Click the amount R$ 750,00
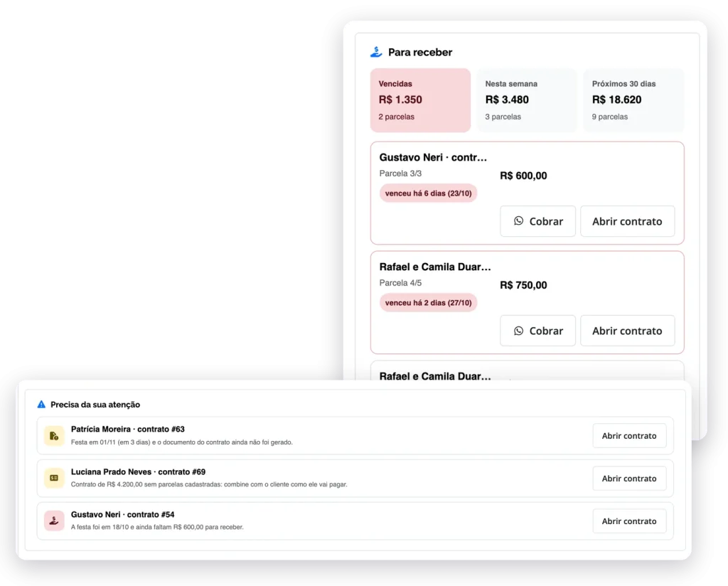The image size is (728, 586). tap(523, 285)
